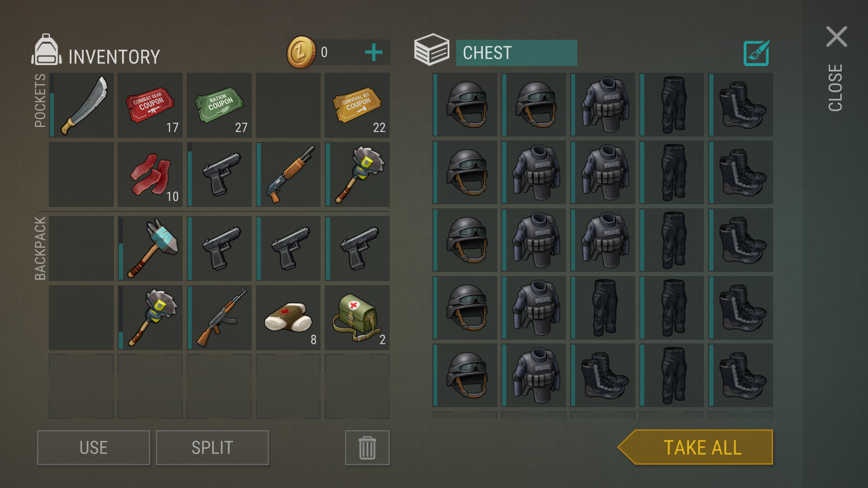Select the bandages stack of eight
Image resolution: width=868 pixels, height=488 pixels.
pos(288,317)
